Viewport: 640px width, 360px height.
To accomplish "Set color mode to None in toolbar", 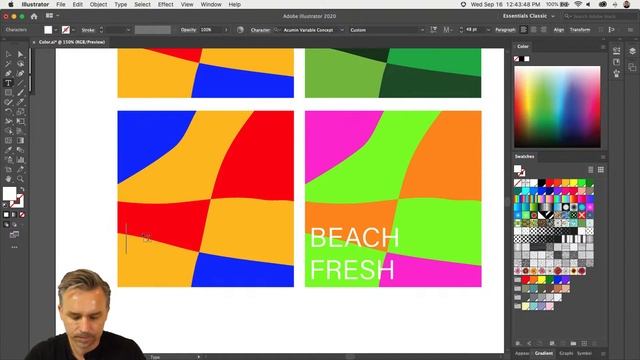I will point(22,214).
